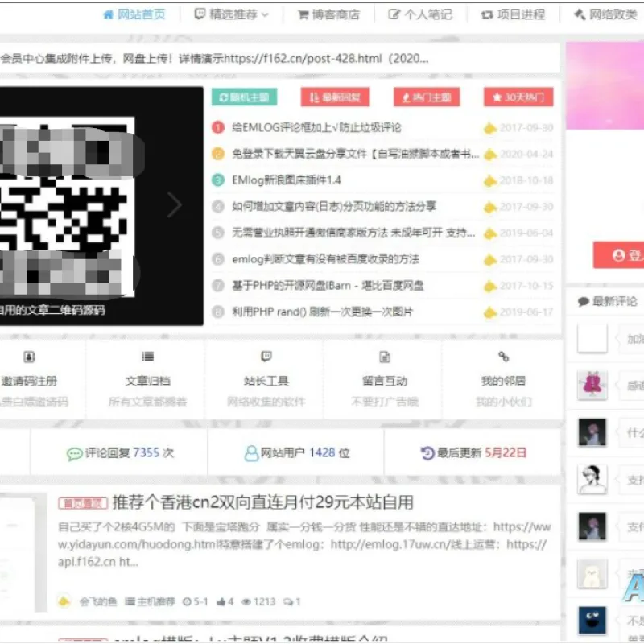This screenshot has height=644, width=644.
Task: Open article 给EMLOG评论框加上√防止垃圾评论
Action: (316, 128)
